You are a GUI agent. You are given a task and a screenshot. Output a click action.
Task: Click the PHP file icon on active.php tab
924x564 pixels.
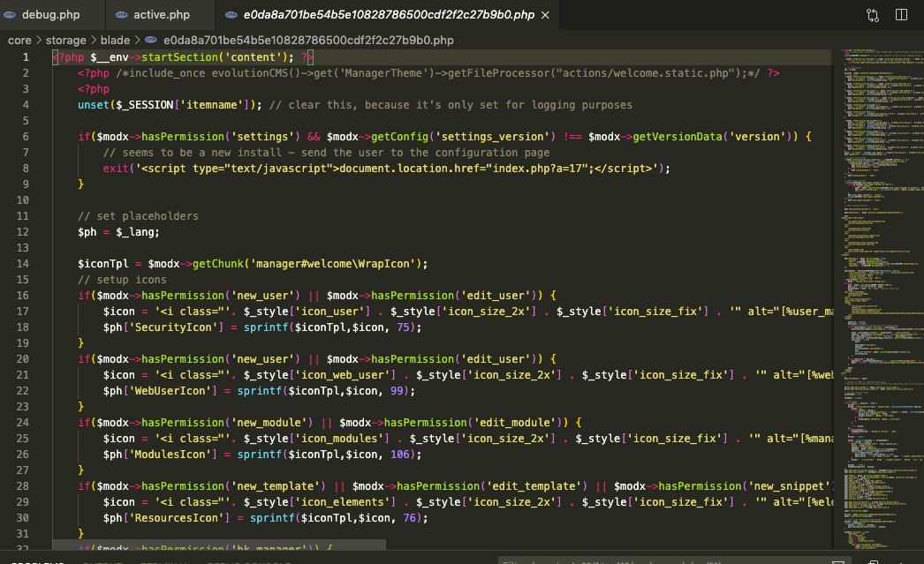click(x=121, y=15)
